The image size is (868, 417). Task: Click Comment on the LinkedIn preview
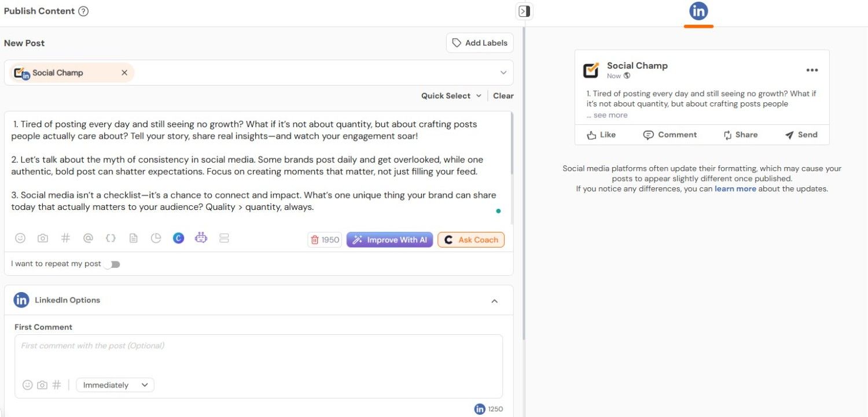(670, 135)
